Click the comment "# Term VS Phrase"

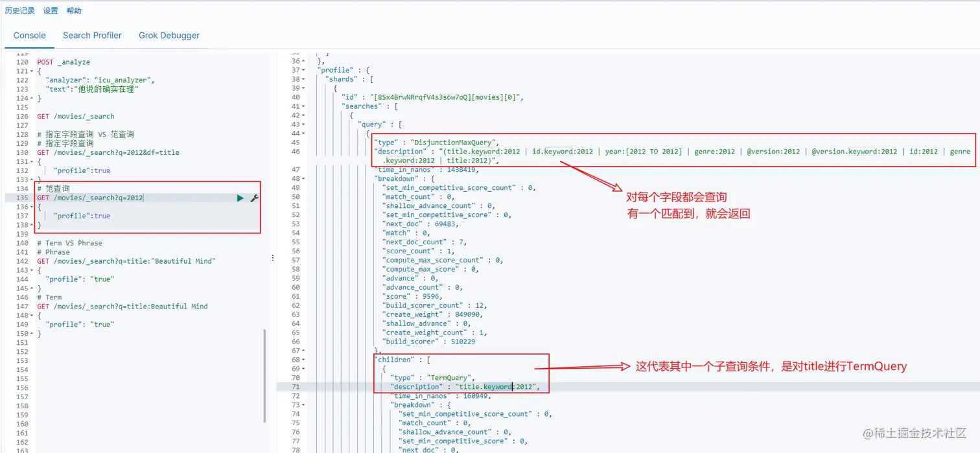click(x=69, y=243)
